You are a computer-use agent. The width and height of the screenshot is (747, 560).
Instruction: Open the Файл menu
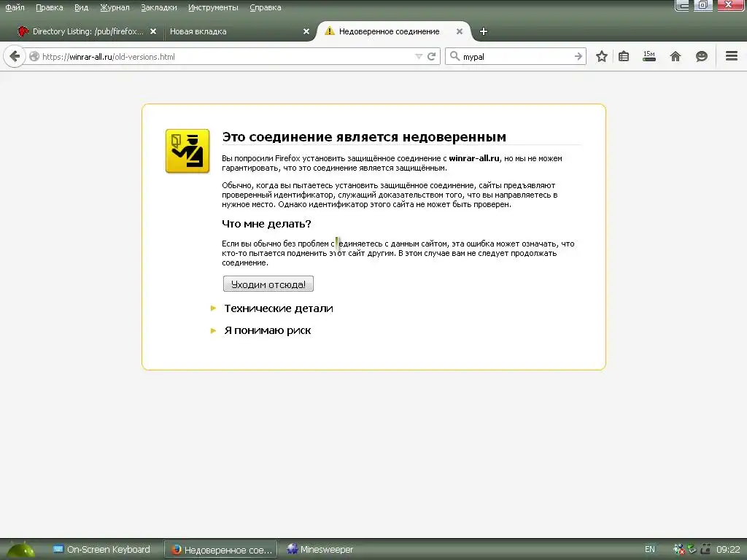15,7
